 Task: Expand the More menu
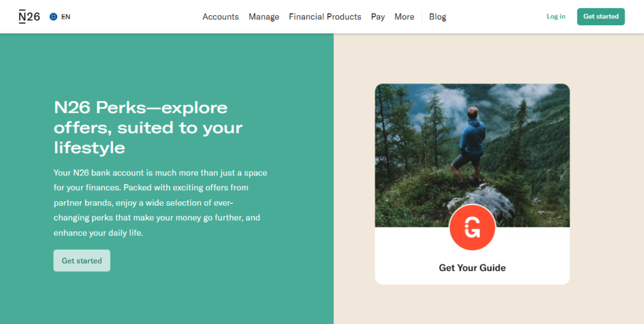point(404,17)
